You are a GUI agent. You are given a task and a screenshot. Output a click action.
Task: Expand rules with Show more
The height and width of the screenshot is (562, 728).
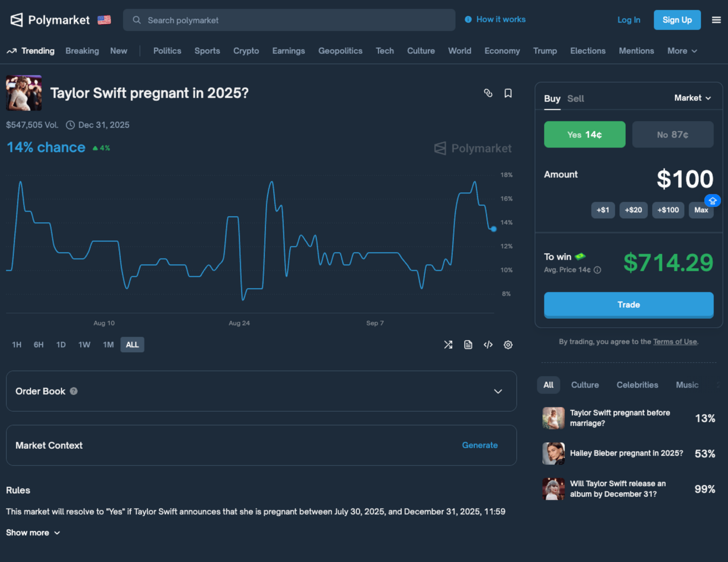pyautogui.click(x=33, y=532)
